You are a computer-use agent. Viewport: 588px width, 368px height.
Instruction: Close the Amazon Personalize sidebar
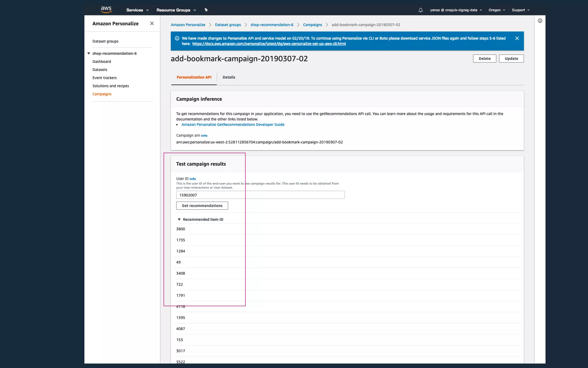click(152, 24)
